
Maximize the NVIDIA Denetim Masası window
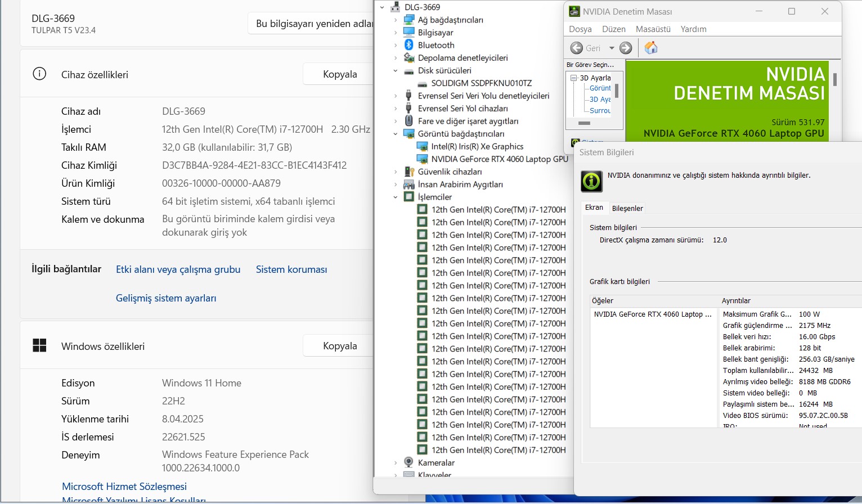[x=792, y=11]
